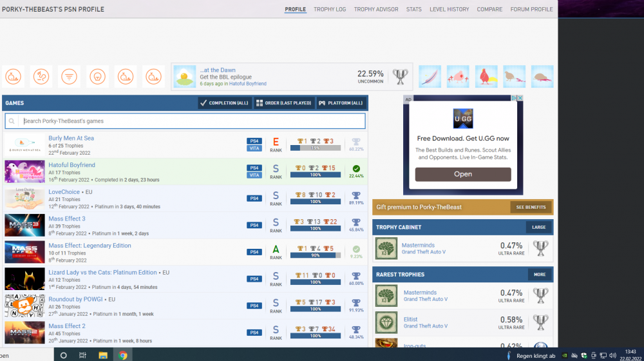
Task: Click the close X icon on the ad
Action: pos(520,99)
